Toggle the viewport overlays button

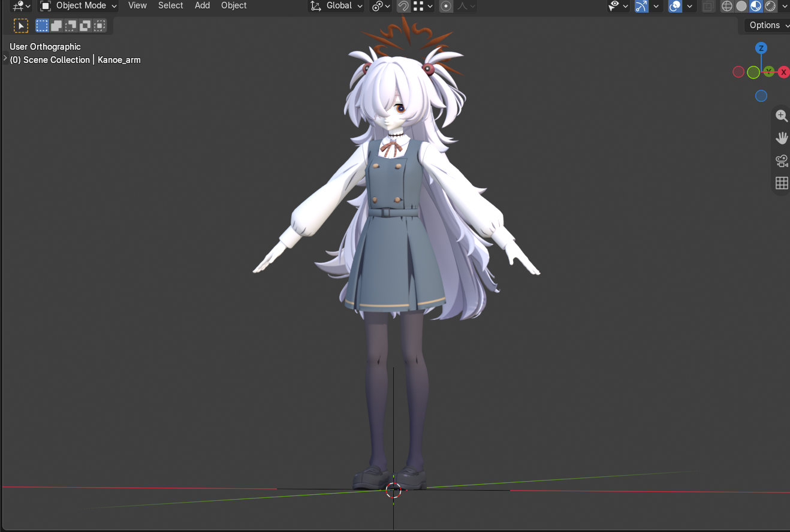click(x=676, y=6)
